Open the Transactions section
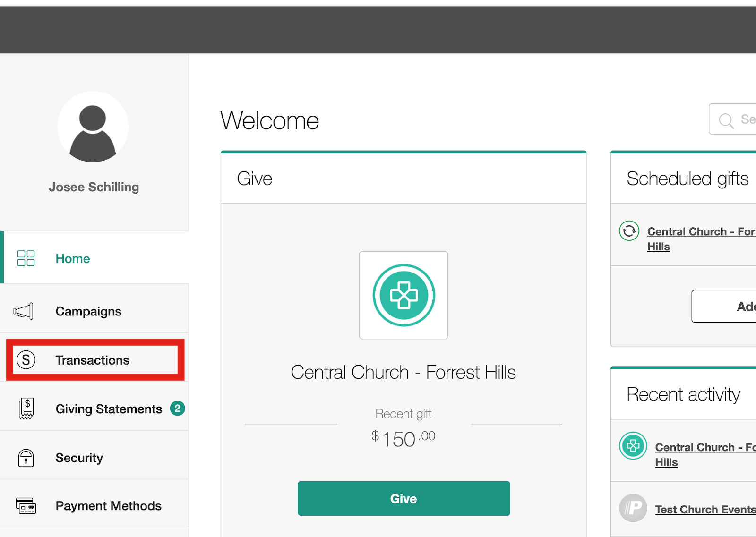 (x=93, y=360)
